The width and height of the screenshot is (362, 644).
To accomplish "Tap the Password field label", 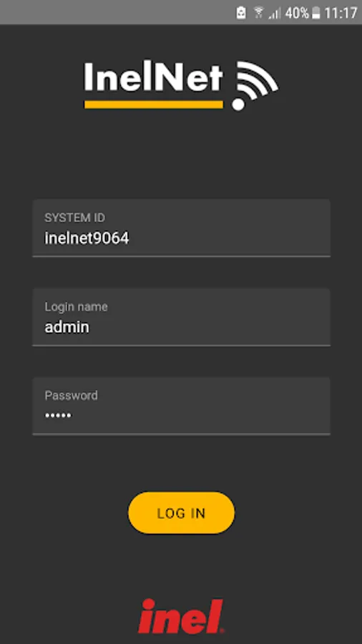I will click(71, 396).
